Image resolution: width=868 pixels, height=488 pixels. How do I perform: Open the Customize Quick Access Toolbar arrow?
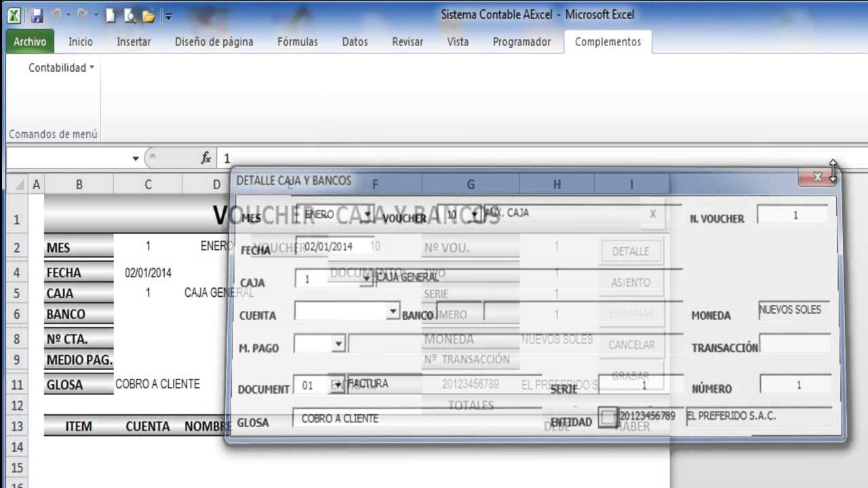(168, 16)
